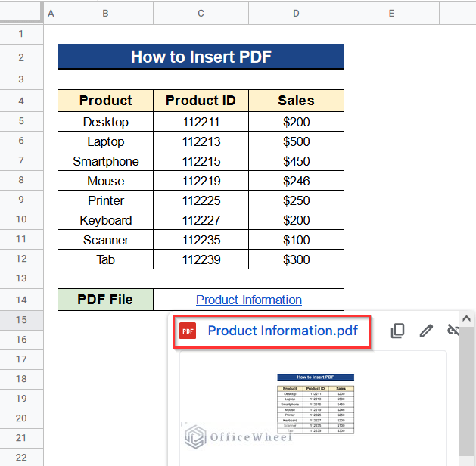Screen dimensions: 476x466
Task: Select the '$500' sales cell
Action: click(297, 141)
